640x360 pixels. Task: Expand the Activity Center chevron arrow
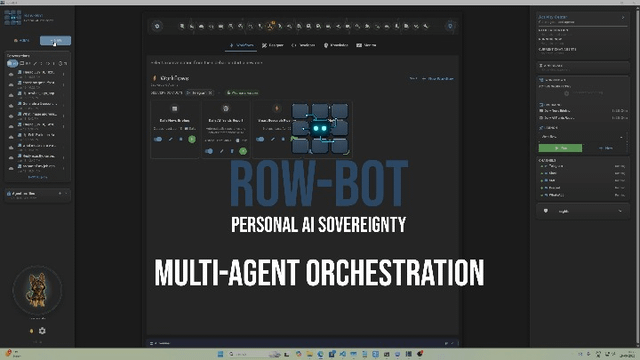pyautogui.click(x=623, y=17)
